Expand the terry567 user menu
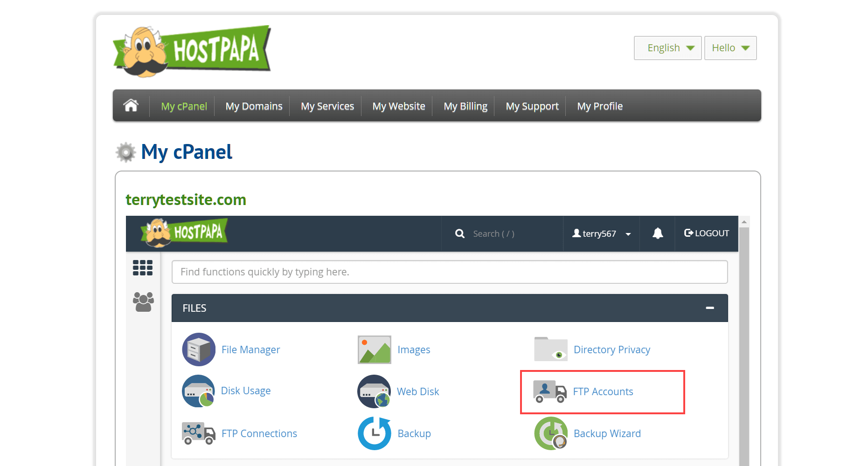 (x=602, y=234)
